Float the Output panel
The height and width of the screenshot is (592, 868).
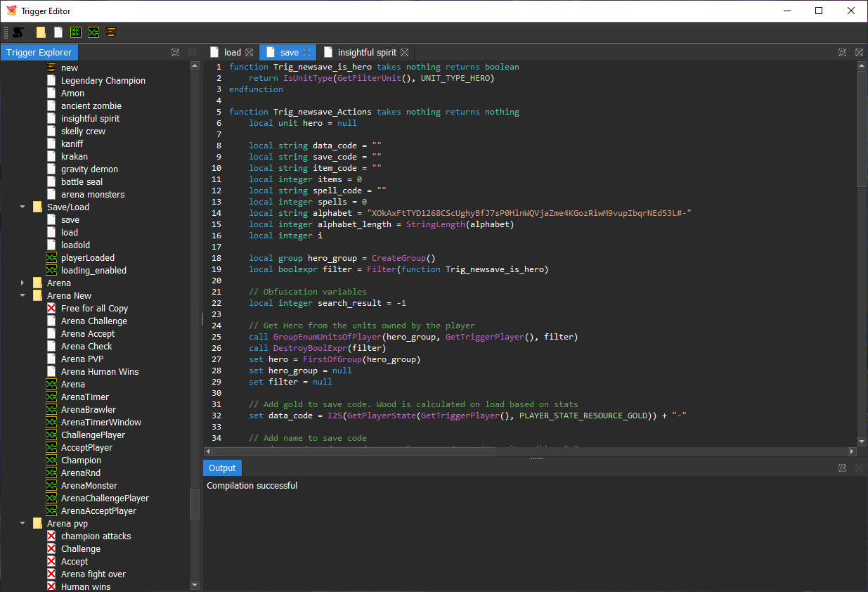(842, 468)
